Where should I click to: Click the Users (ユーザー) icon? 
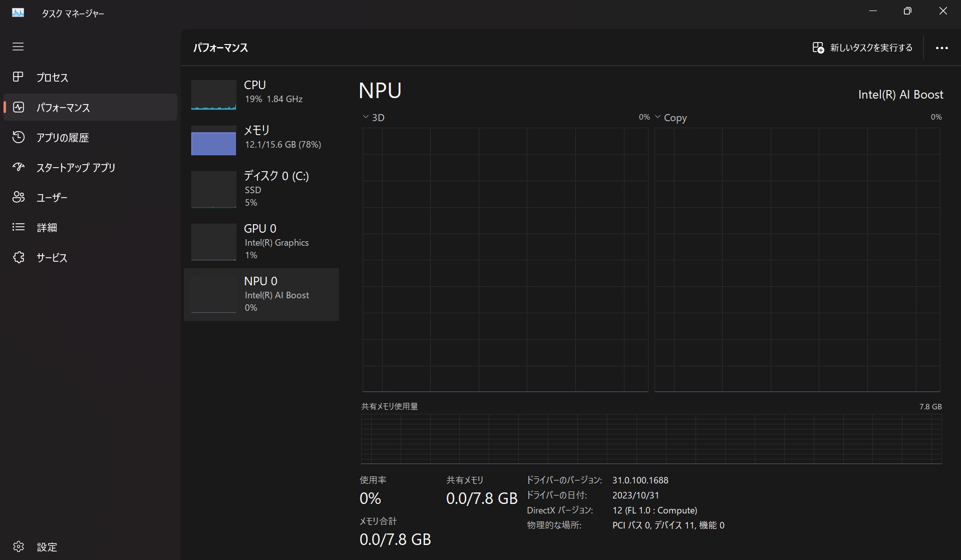[x=19, y=197]
